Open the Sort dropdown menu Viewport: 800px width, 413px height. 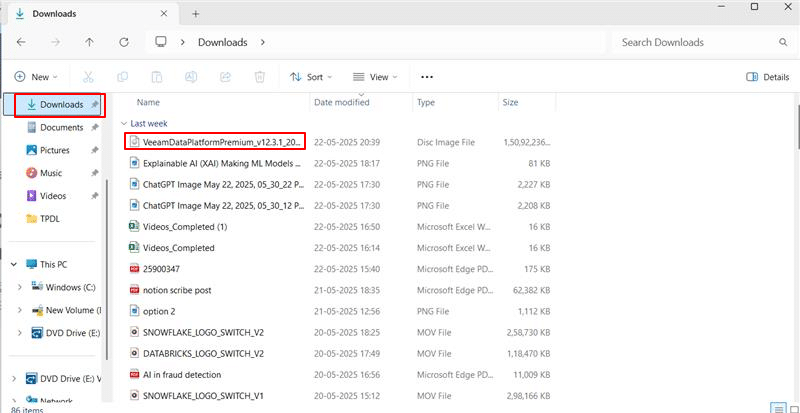click(311, 77)
